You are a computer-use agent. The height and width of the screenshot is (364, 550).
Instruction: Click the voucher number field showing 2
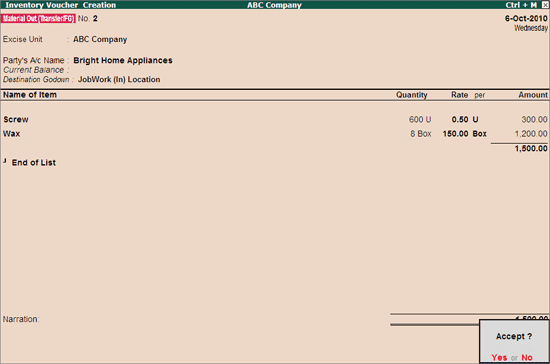pyautogui.click(x=95, y=19)
